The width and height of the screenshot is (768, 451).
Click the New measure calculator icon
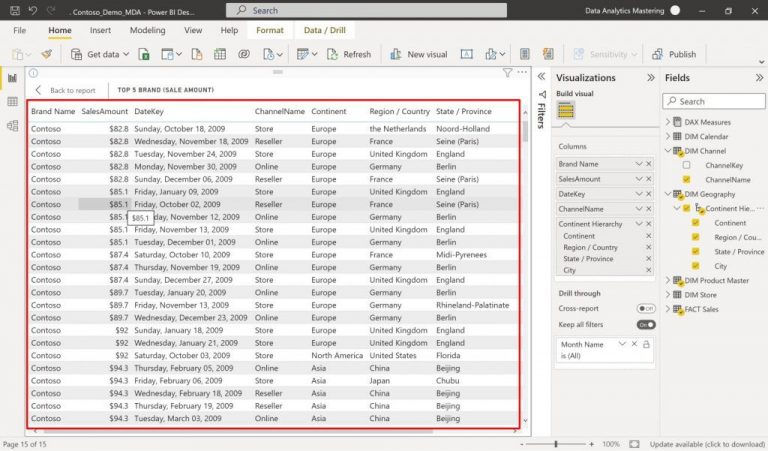(x=525, y=54)
